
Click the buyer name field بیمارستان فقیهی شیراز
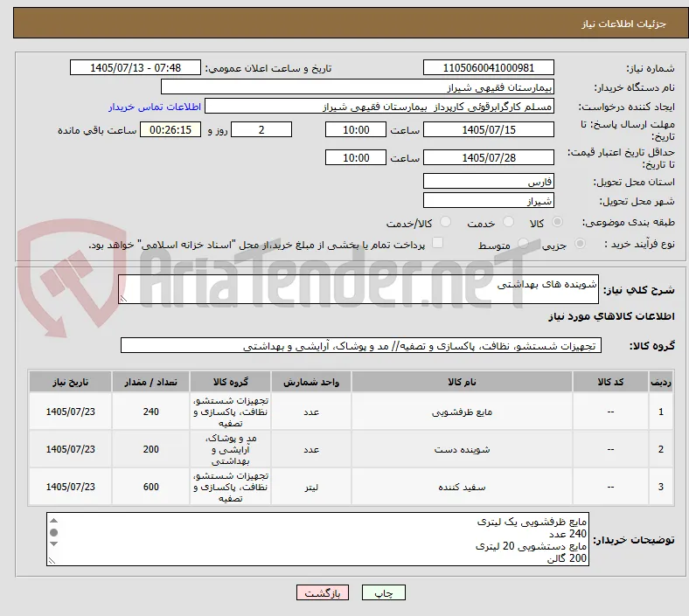pyautogui.click(x=358, y=87)
